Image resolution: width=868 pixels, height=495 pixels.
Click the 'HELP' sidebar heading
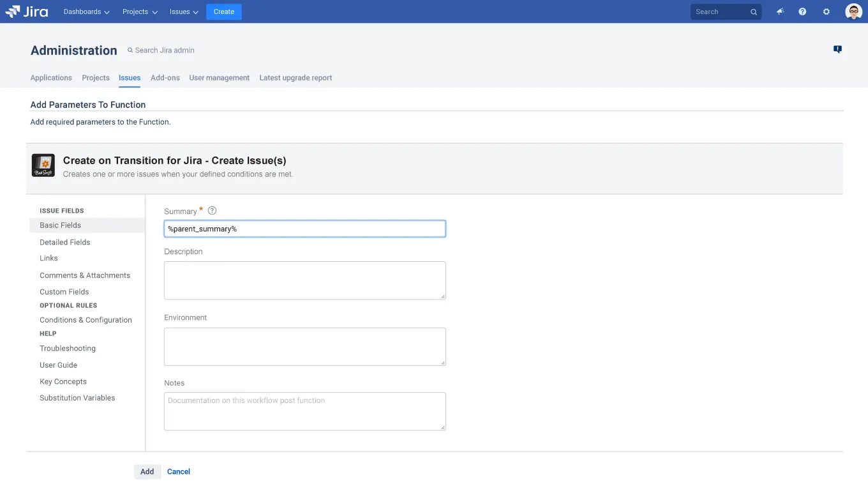tap(48, 333)
